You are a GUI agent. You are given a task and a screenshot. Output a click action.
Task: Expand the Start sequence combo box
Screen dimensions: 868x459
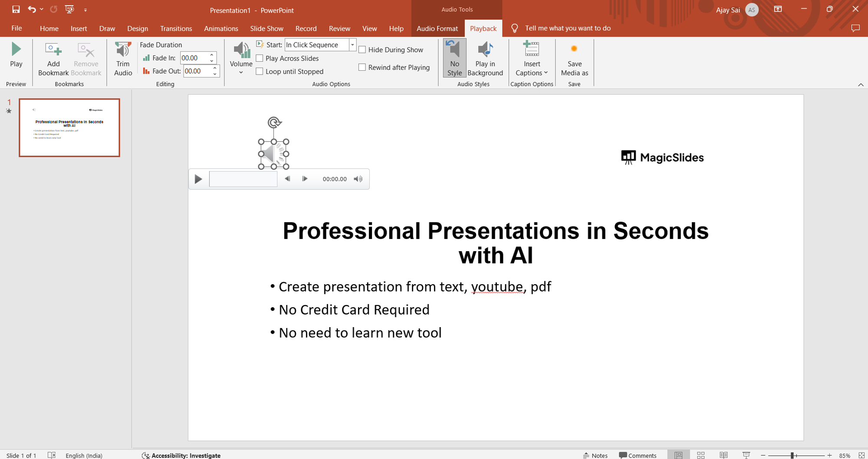(x=352, y=45)
